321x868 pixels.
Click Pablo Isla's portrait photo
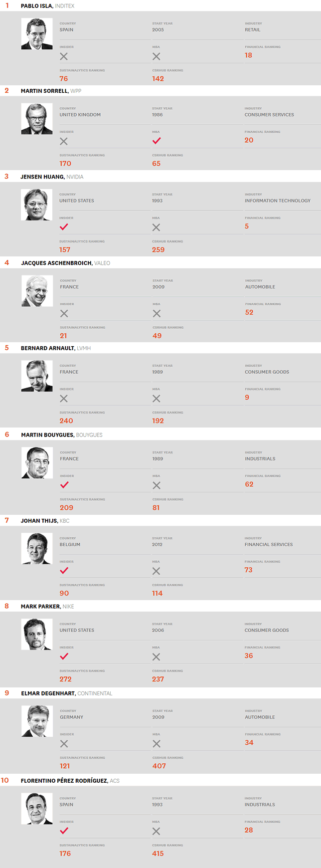[37, 34]
